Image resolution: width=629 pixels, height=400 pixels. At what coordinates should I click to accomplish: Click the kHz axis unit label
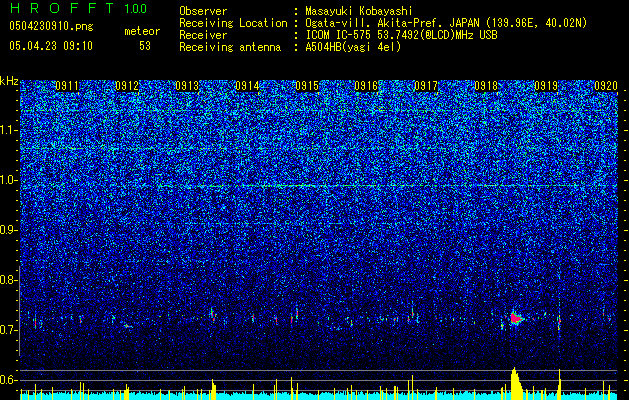[9, 81]
